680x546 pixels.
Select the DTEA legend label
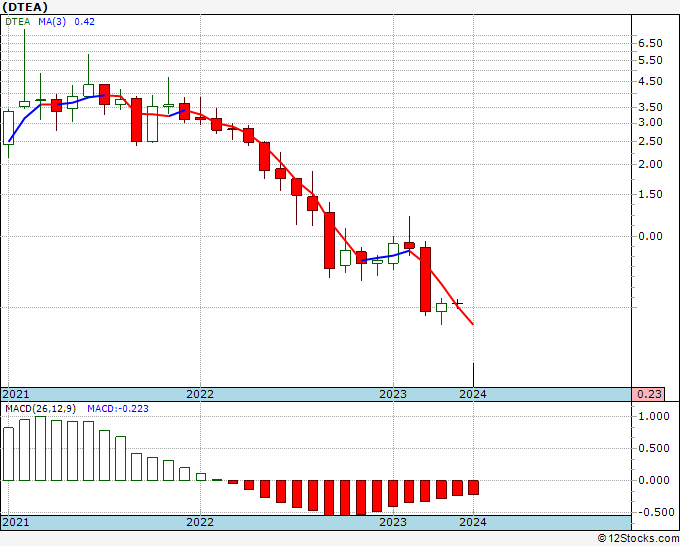18,22
